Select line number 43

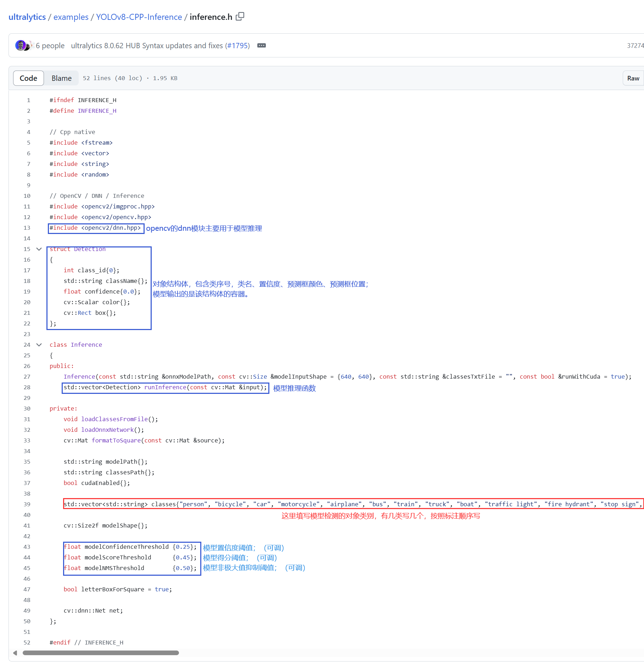click(x=27, y=547)
